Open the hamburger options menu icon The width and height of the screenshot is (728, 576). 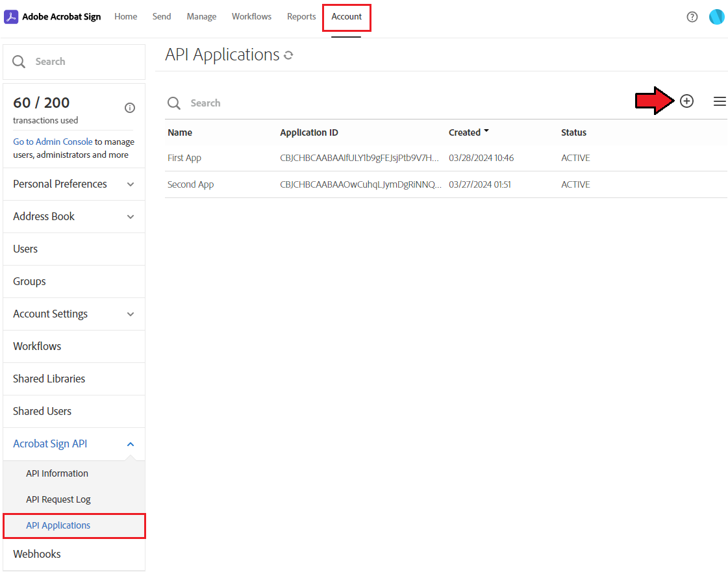pos(719,101)
